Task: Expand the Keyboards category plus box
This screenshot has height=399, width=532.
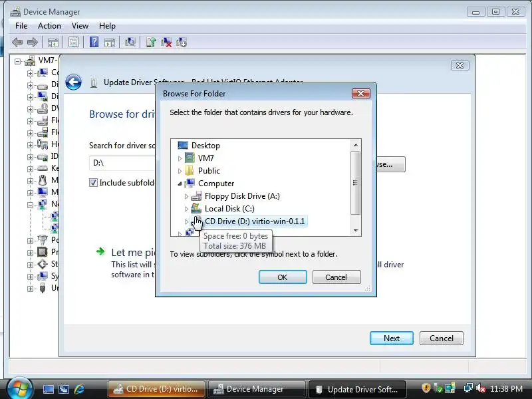Action: 30,169
